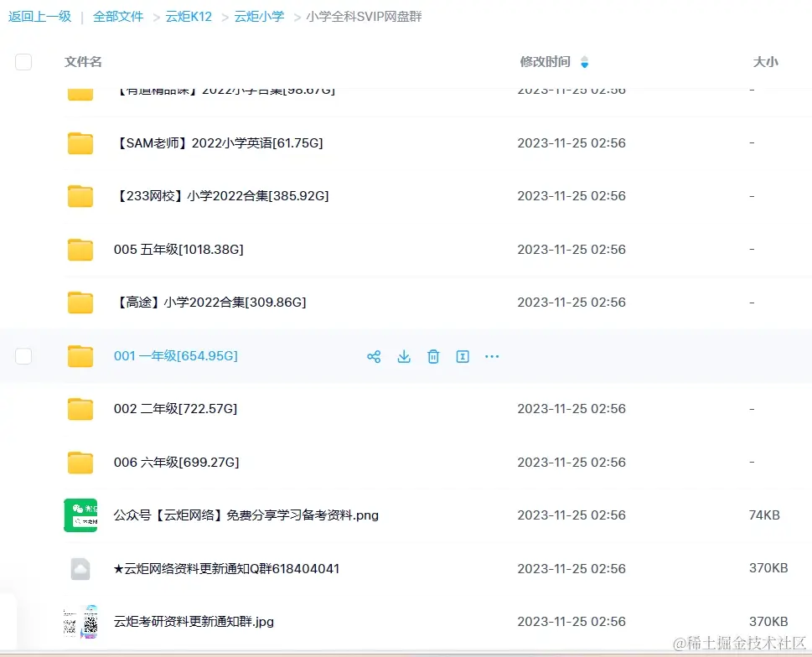The width and height of the screenshot is (812, 657).
Task: Check the checkbox for 001 一年级
Action: (23, 355)
